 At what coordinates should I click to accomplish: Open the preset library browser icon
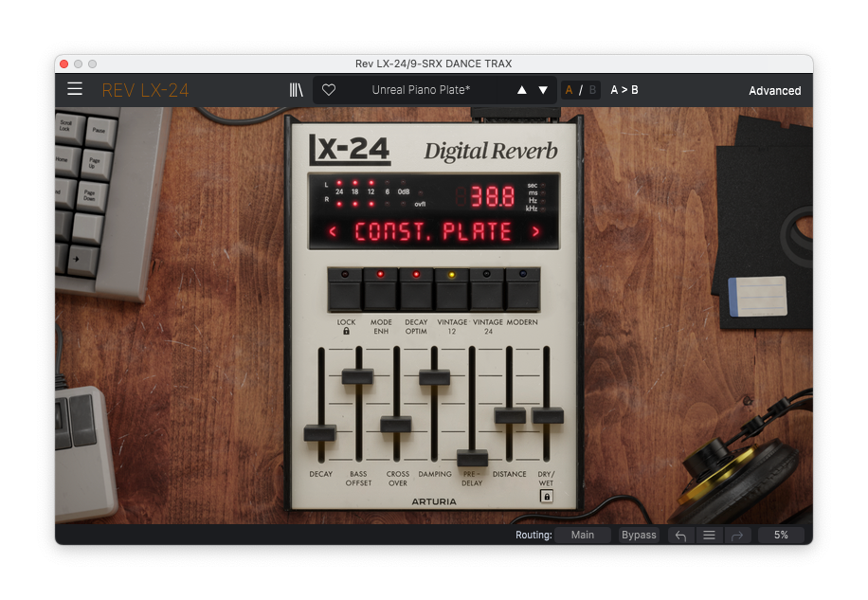click(297, 90)
